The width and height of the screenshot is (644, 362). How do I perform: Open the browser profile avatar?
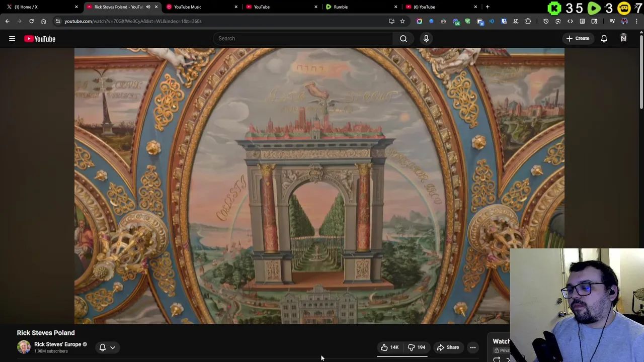coord(624,21)
